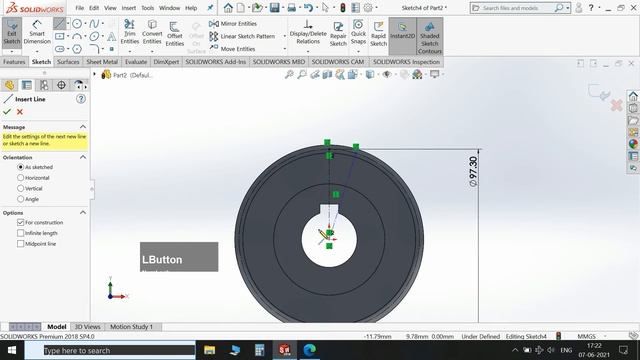The width and height of the screenshot is (640, 360).
Task: Click the Quick Snaps tool
Action: click(x=358, y=32)
